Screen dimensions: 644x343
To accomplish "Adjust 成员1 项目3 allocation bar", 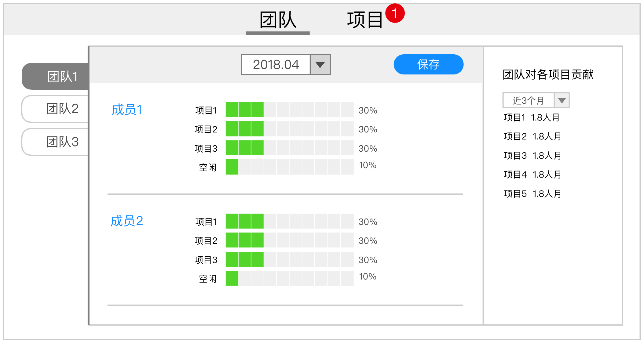I will pyautogui.click(x=289, y=148).
